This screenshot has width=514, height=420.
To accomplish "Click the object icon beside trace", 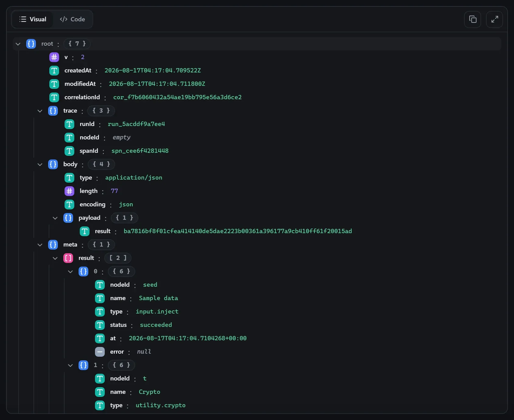I will point(53,111).
